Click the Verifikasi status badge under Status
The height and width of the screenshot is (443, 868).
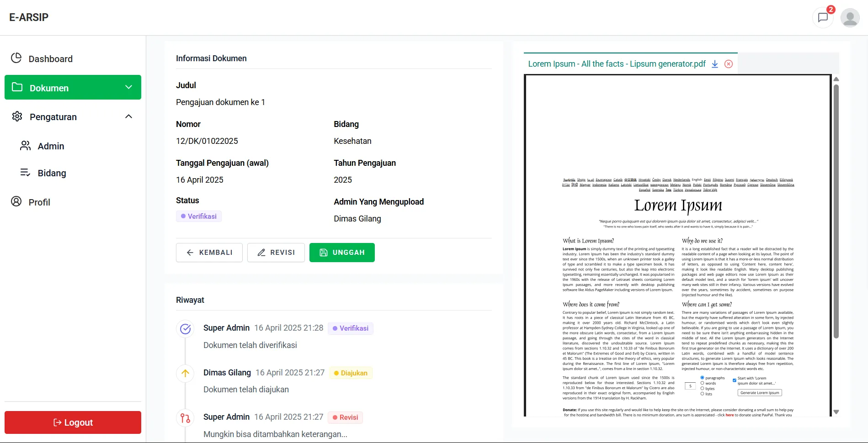(x=199, y=216)
